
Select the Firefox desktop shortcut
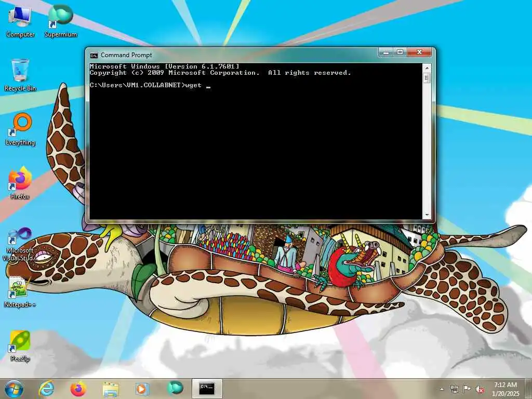(x=20, y=183)
